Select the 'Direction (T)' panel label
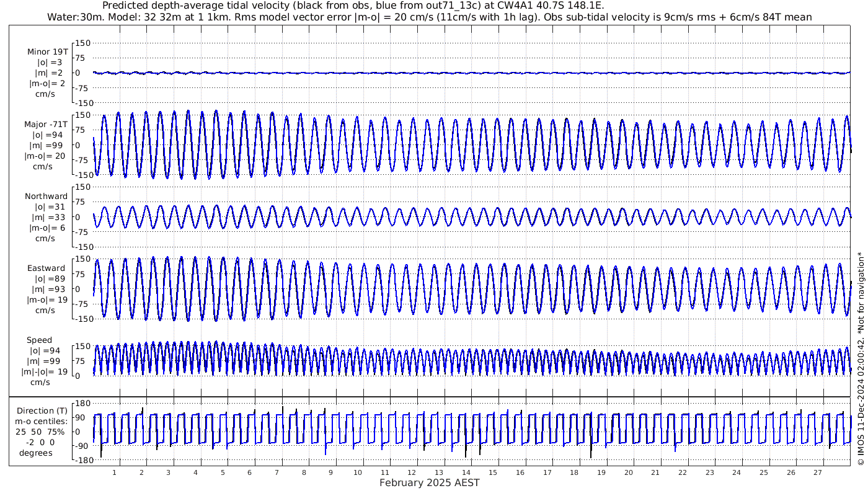Screen dimensions: 868x496 43,411
